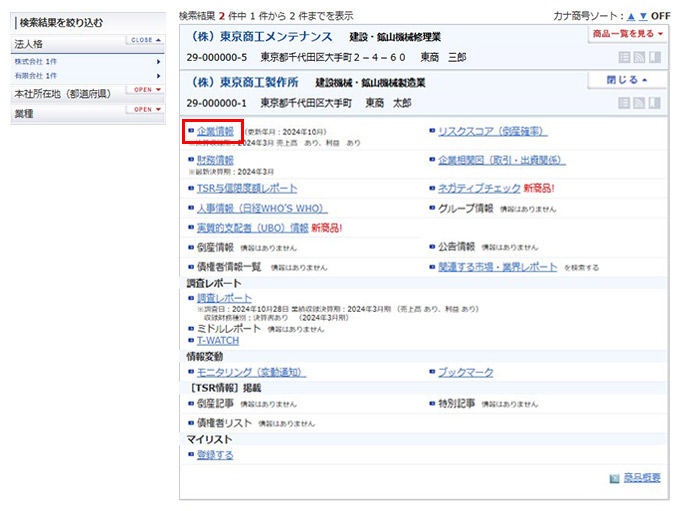Screen dimensions: 680x511
Task: Open 企業情報 link
Action: (215, 131)
